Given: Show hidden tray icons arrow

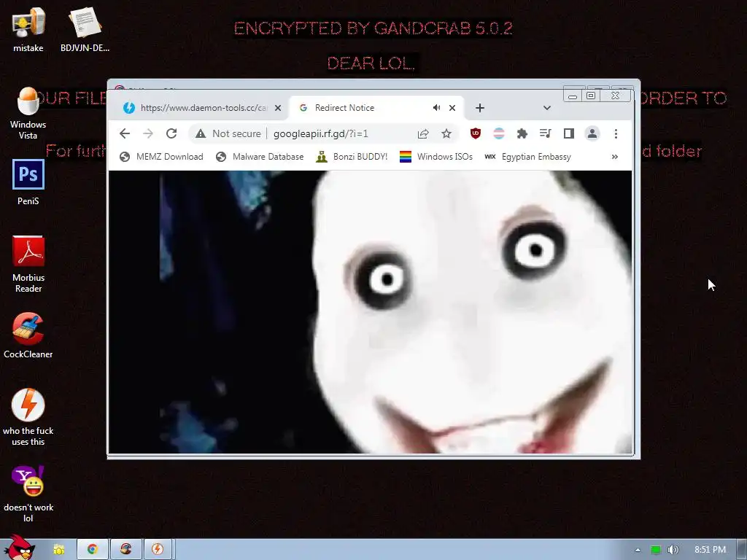Looking at the screenshot, I should [638, 550].
